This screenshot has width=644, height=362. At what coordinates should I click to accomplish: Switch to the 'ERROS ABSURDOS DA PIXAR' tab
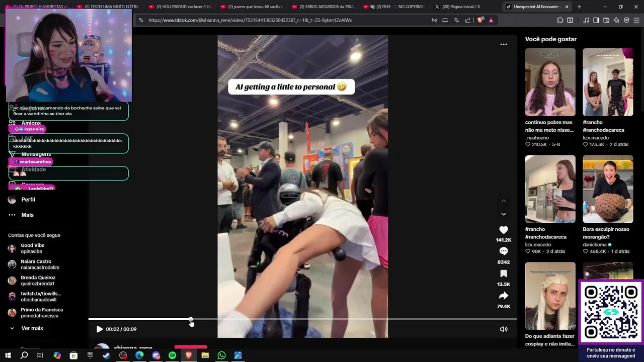click(323, 7)
